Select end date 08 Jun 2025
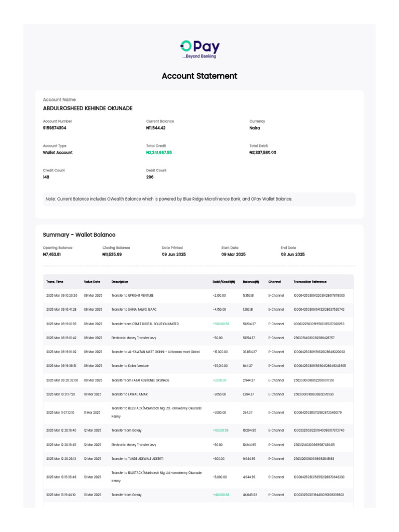The width and height of the screenshot is (399, 532). coord(292,255)
